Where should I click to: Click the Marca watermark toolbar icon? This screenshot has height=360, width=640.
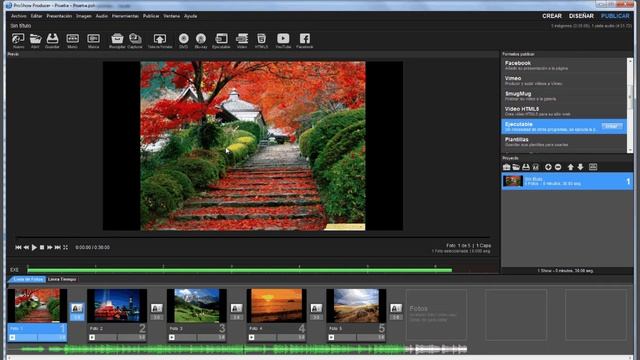click(93, 39)
